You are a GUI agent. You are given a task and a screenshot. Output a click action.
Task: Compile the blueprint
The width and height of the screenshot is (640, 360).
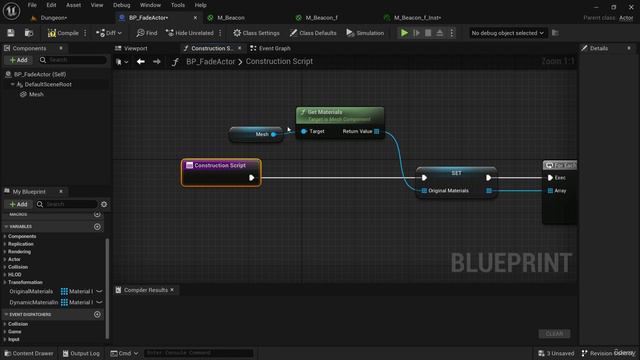[x=63, y=33]
